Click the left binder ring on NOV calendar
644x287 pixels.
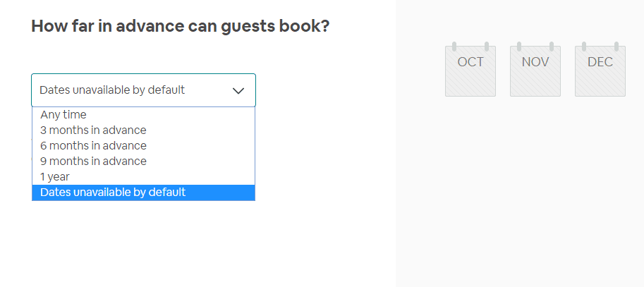coord(519,47)
